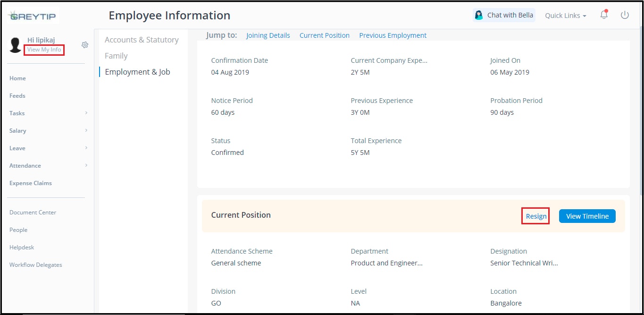The image size is (644, 315).
Task: Open the Accounts & Statutory tab
Action: click(x=142, y=40)
